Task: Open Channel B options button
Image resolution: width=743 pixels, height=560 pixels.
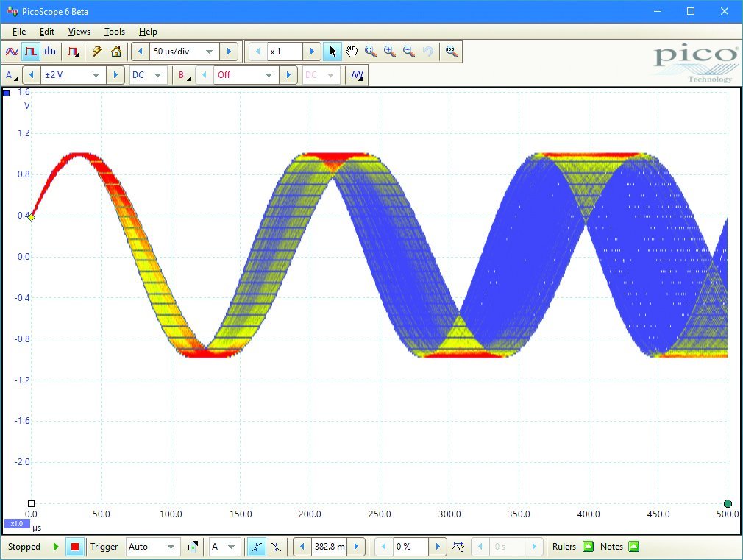Action: (x=185, y=75)
